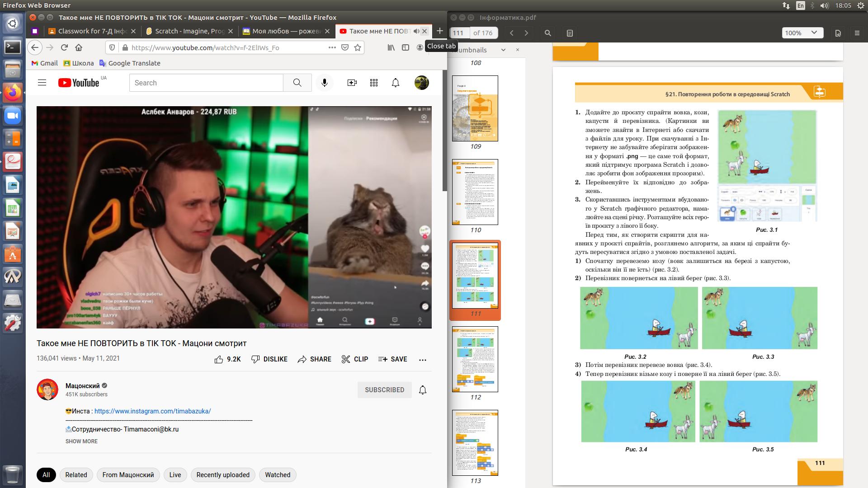Open the YouTube create video icon
Screen dimensions: 868x488
click(352, 83)
